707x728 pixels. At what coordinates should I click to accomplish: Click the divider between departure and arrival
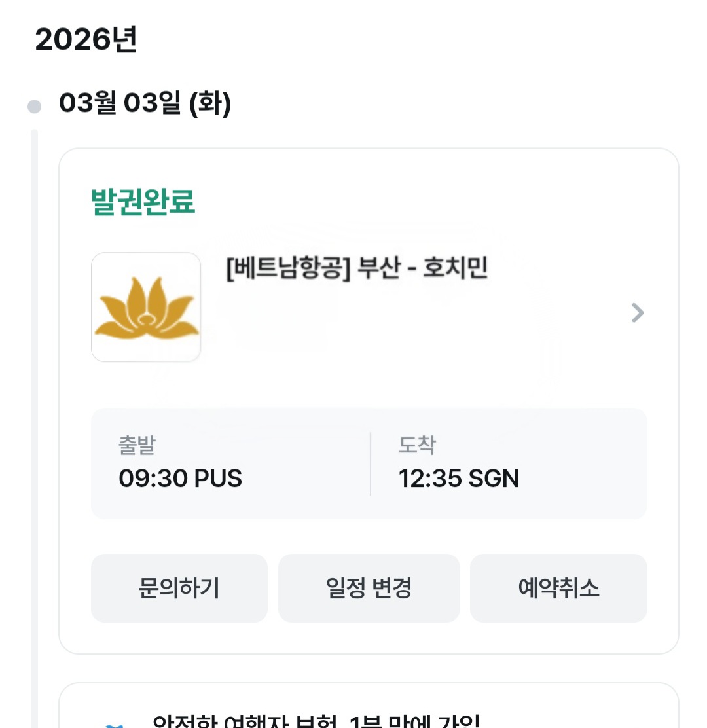(x=371, y=464)
